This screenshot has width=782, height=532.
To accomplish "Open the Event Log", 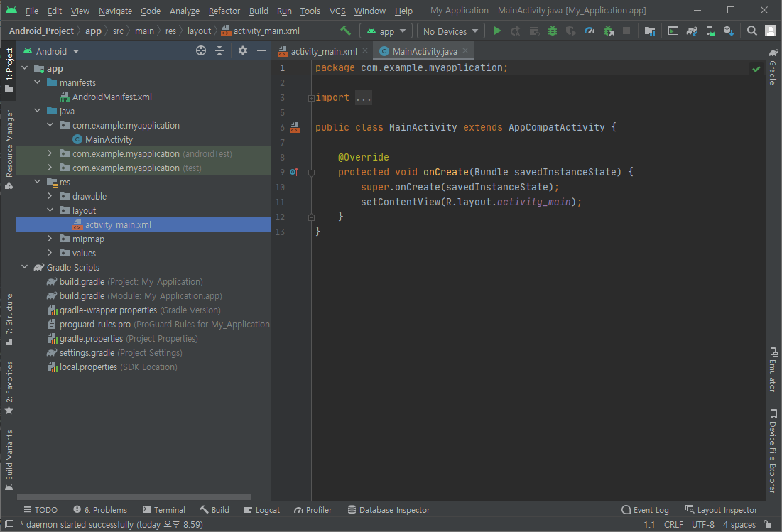I will click(x=645, y=510).
